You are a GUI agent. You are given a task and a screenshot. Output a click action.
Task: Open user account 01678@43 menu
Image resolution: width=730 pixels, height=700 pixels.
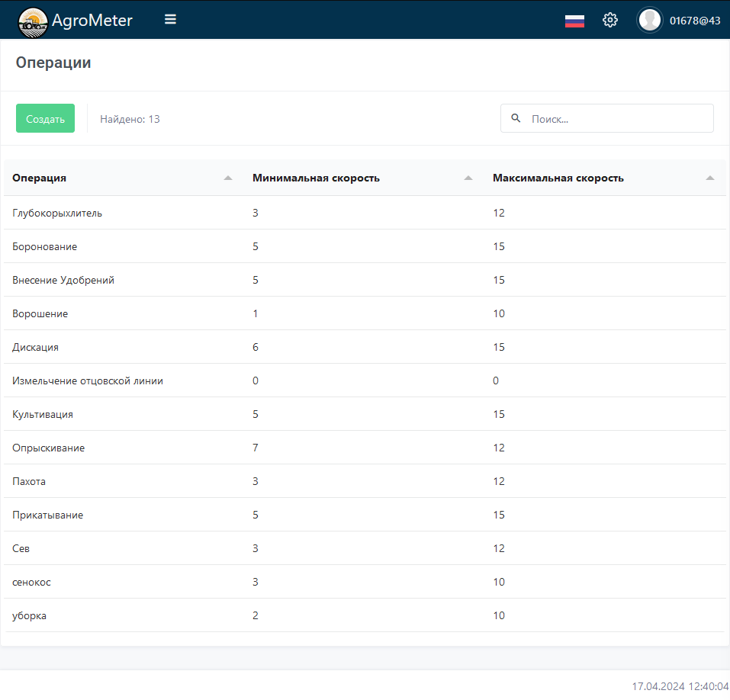694,21
